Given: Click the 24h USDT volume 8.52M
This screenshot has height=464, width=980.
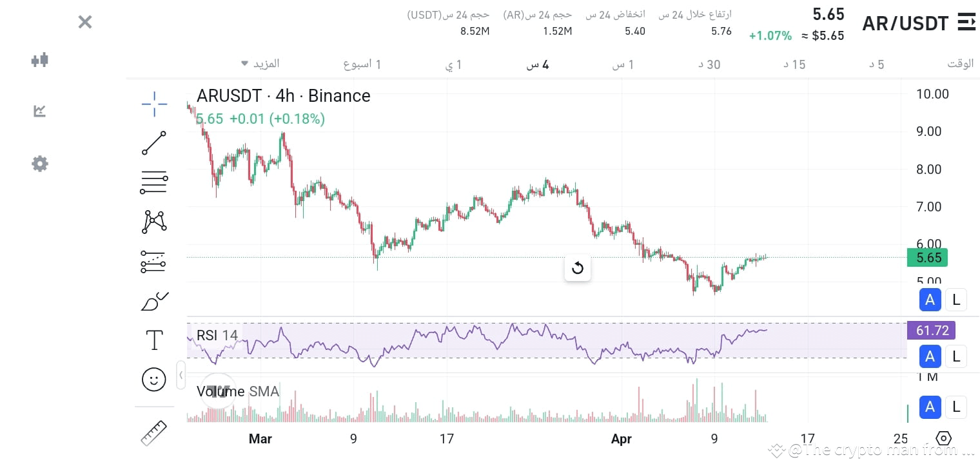Looking at the screenshot, I should [x=475, y=31].
